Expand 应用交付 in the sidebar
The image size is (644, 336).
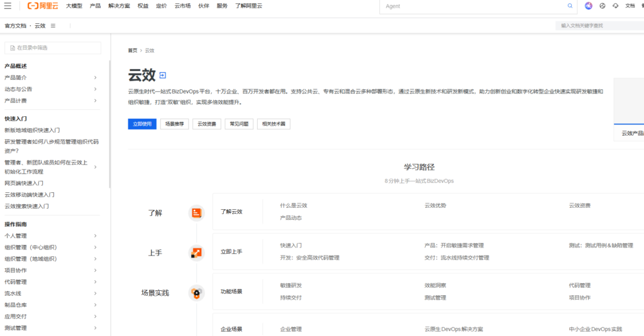[96, 317]
